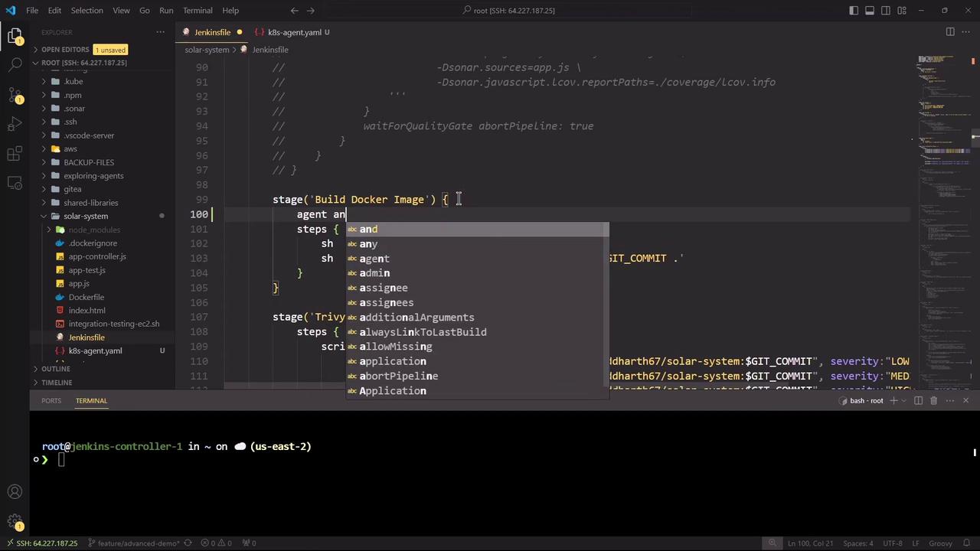This screenshot has height=551, width=980.
Task: Expand the TIMELINE section
Action: coord(57,383)
